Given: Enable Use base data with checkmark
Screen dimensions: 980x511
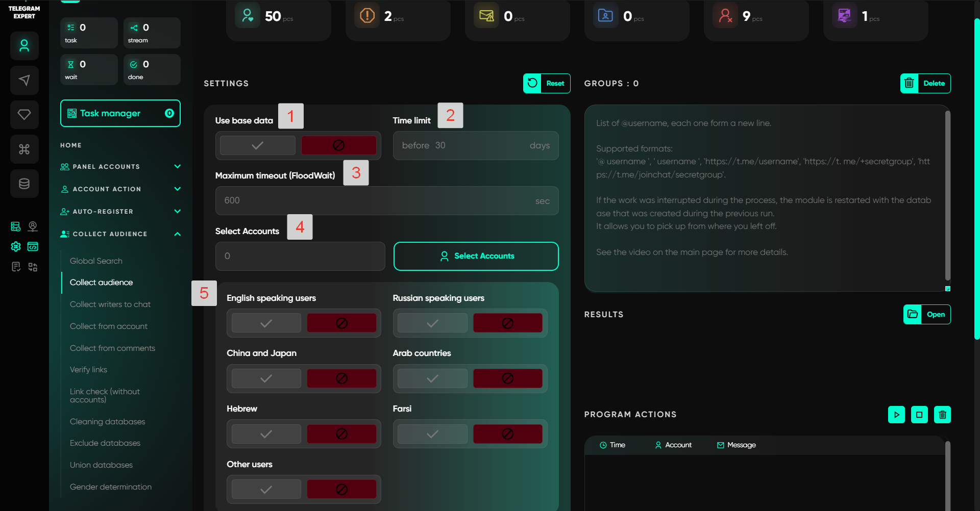Looking at the screenshot, I should [258, 145].
